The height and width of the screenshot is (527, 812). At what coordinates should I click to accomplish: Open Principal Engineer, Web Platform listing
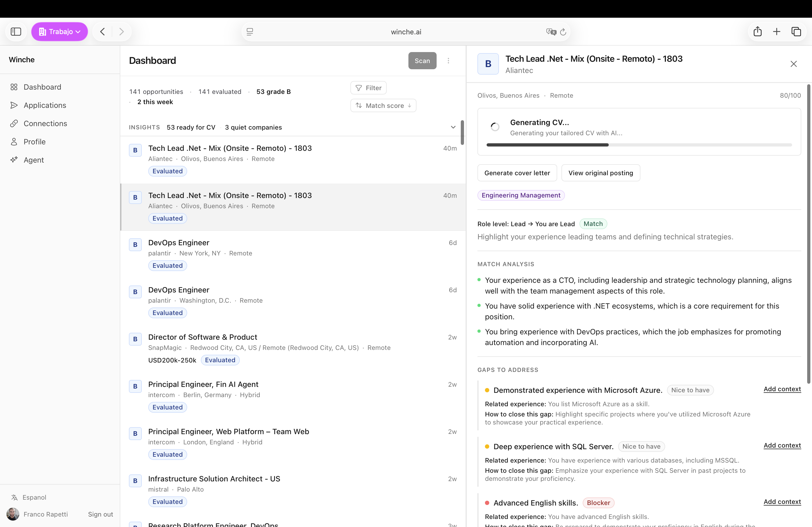point(293,443)
